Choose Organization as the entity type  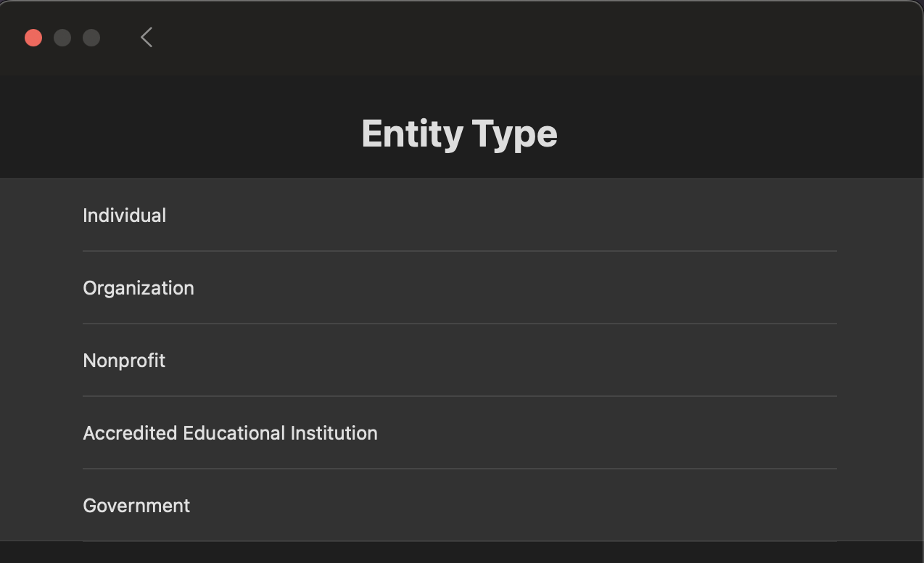tap(458, 288)
